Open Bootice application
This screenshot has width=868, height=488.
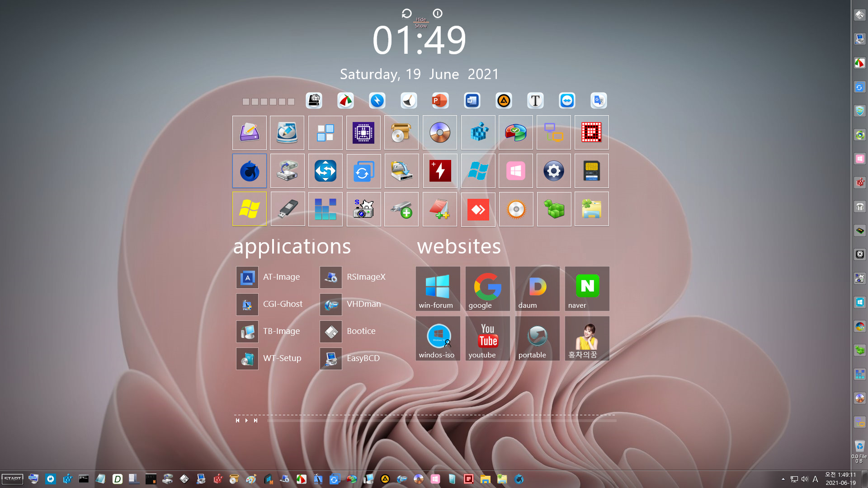pyautogui.click(x=348, y=331)
